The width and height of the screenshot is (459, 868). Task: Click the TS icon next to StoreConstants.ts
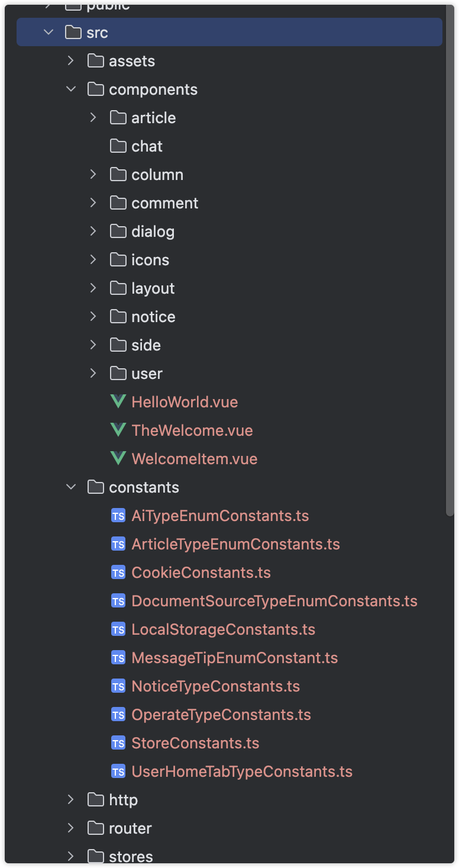coord(118,743)
